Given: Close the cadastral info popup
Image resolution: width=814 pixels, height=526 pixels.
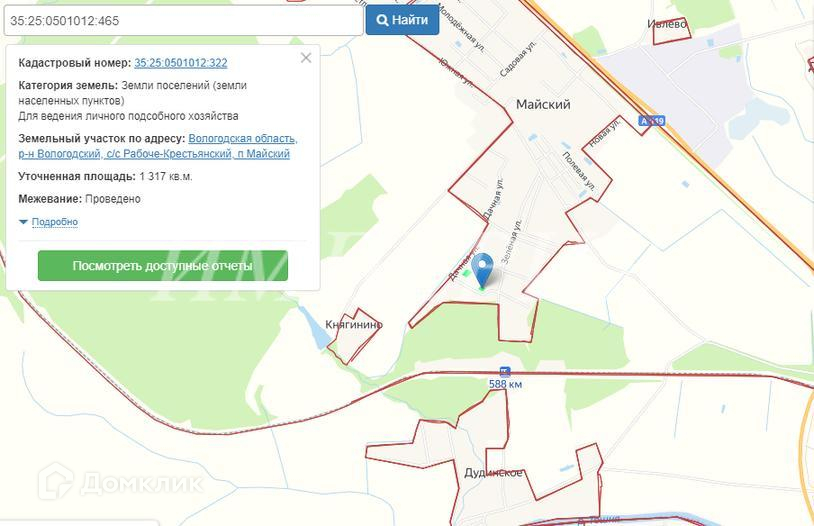Looking at the screenshot, I should (x=306, y=58).
